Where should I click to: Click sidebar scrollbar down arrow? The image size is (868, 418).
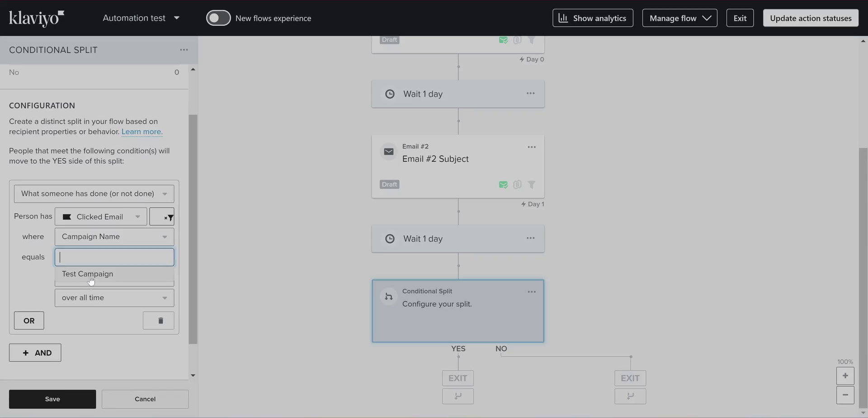tap(193, 375)
